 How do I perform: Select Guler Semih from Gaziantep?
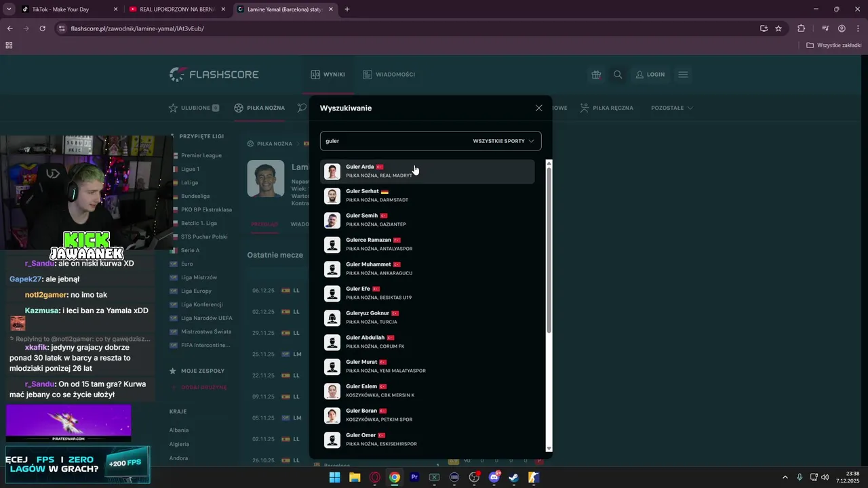[427, 220]
